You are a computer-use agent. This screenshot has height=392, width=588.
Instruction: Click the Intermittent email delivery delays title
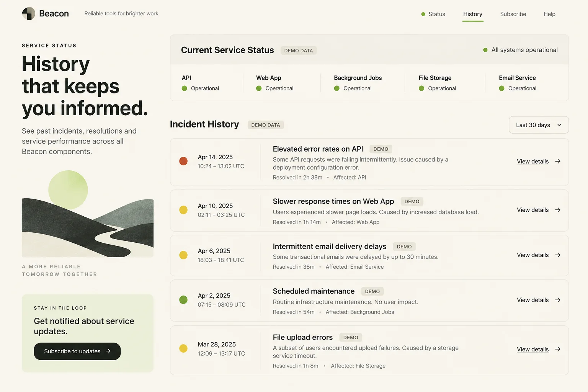pyautogui.click(x=330, y=247)
